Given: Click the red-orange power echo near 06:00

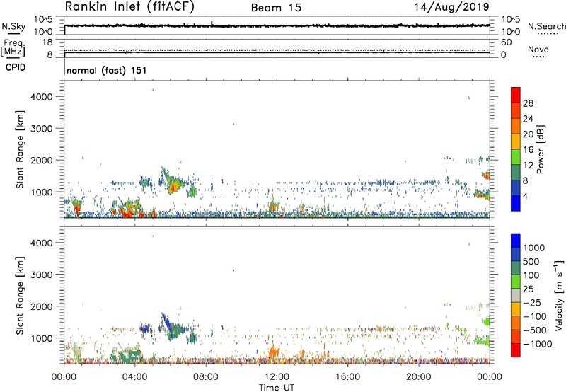Looking at the screenshot, I should pos(173,187).
